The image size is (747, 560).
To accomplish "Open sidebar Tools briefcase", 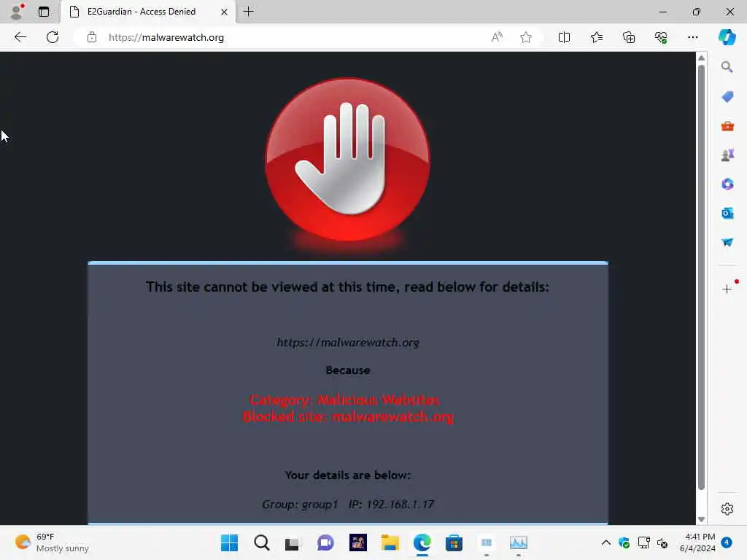I will [727, 126].
